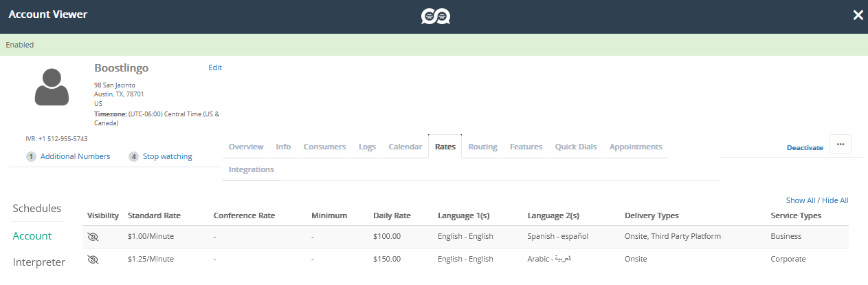Click Onsite, Third Party Platform cell
The width and height of the screenshot is (868, 285).
click(673, 236)
